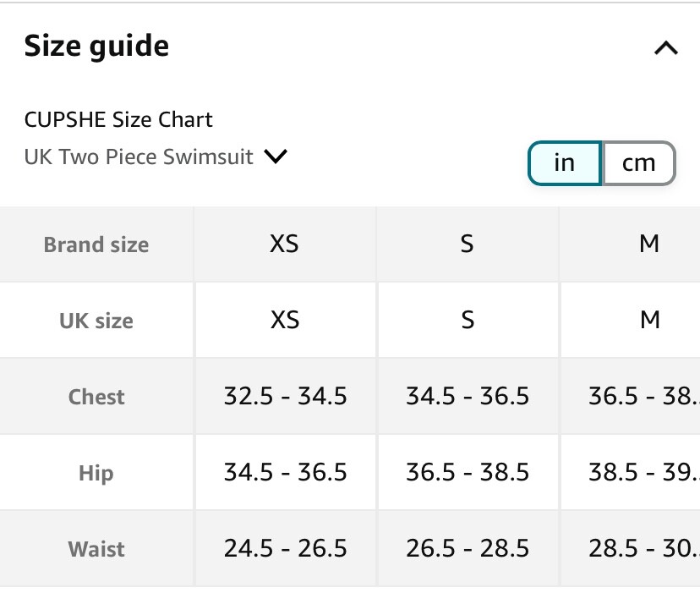
Task: Click the Brand size row header
Action: coord(96,244)
